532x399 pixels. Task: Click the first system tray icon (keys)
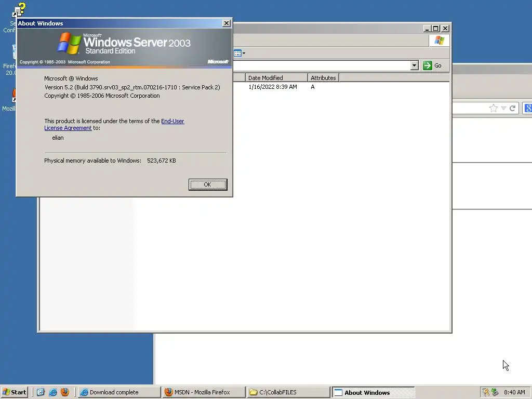click(x=486, y=392)
